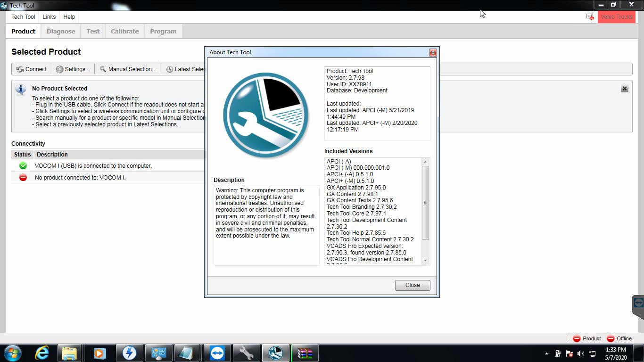This screenshot has height=362, width=644.
Task: Click red status icon for no product
Action: (x=23, y=178)
